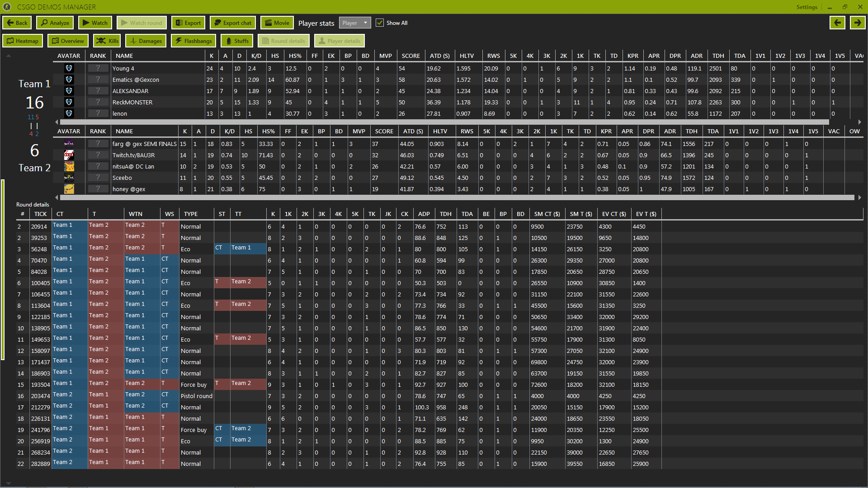Click Team 2 horizontal scrollbar track
This screenshot has width=868, height=488.
pos(457,197)
